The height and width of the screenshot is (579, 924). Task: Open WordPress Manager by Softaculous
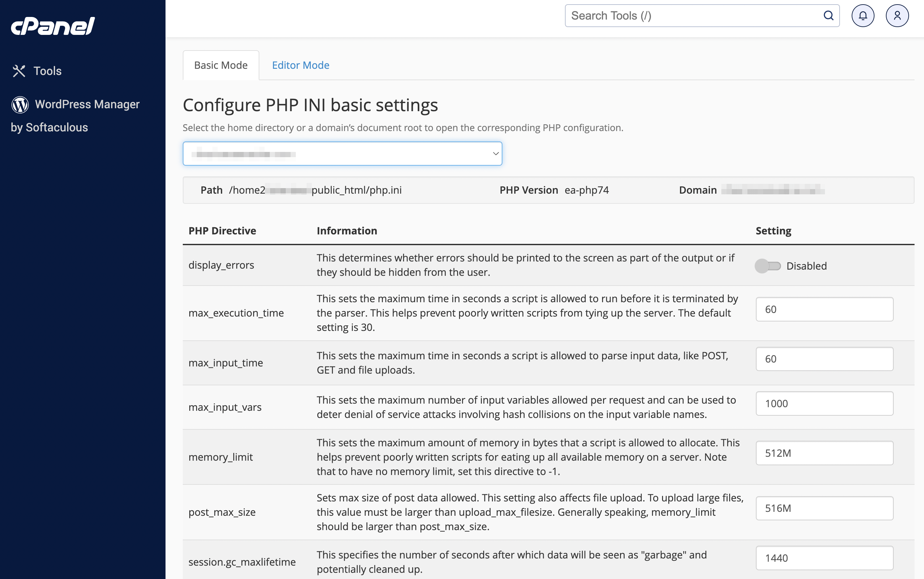click(x=87, y=104)
